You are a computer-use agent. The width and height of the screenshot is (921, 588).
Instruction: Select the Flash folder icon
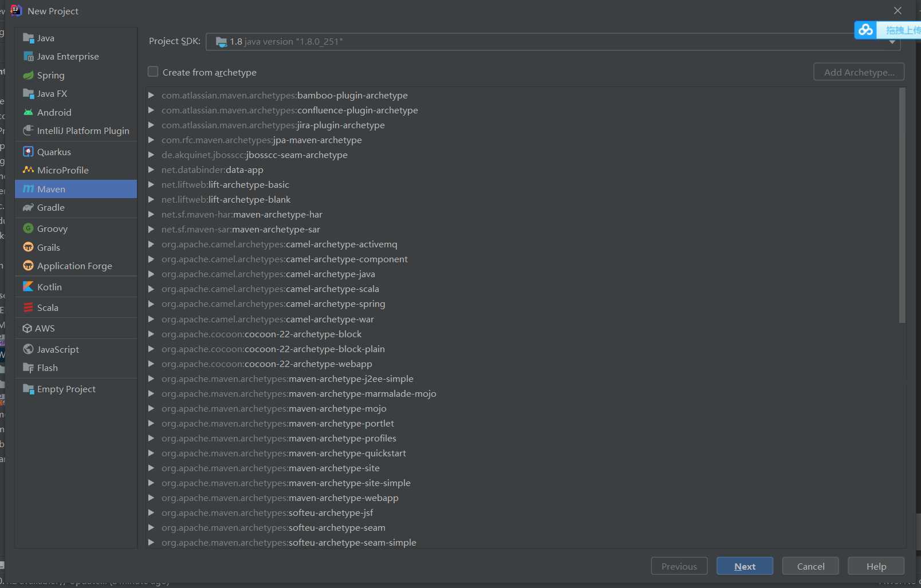coord(28,368)
